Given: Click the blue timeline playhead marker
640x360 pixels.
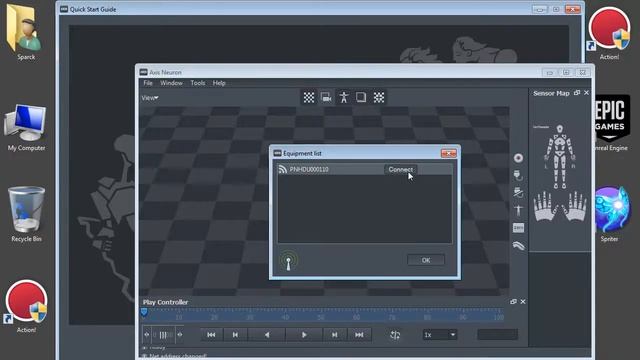Looking at the screenshot, I should 144,313.
